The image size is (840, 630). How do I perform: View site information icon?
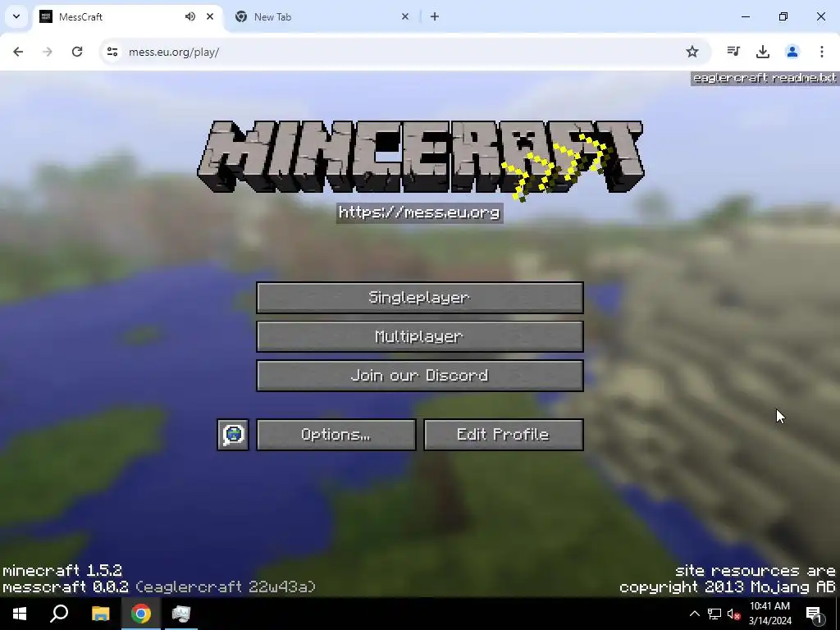[112, 52]
